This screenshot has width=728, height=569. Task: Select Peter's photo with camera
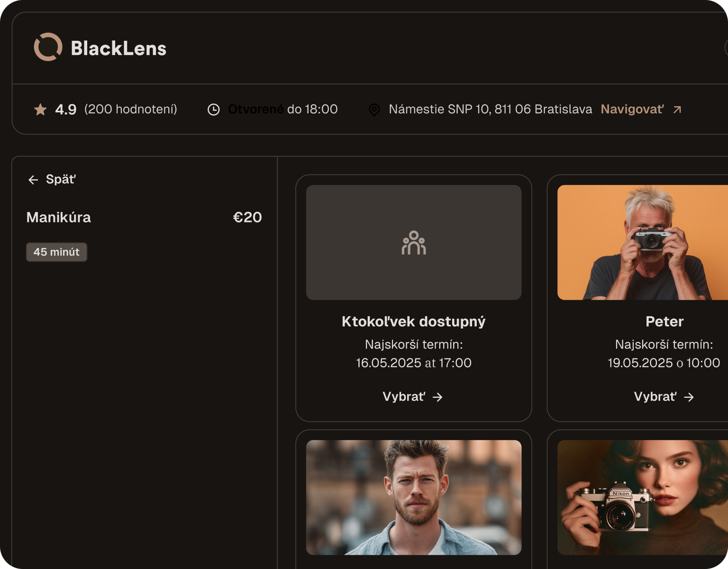click(x=643, y=242)
